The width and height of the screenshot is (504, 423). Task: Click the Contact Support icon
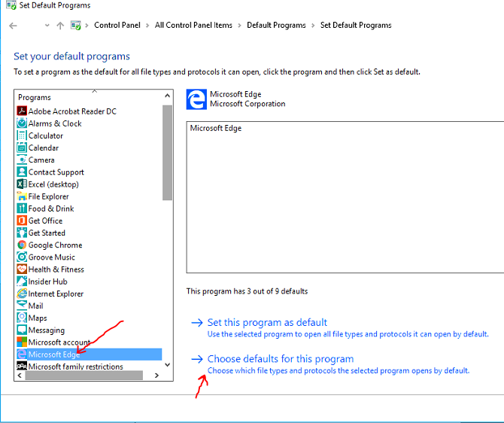[22, 172]
